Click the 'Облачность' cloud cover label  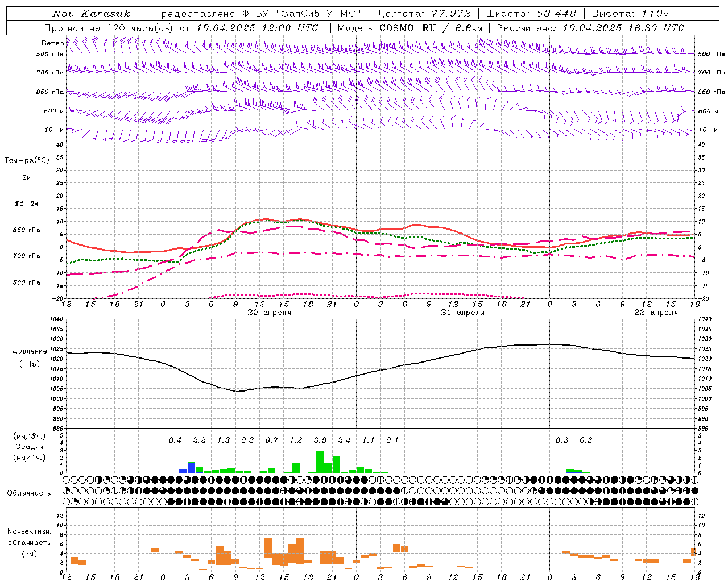click(29, 493)
